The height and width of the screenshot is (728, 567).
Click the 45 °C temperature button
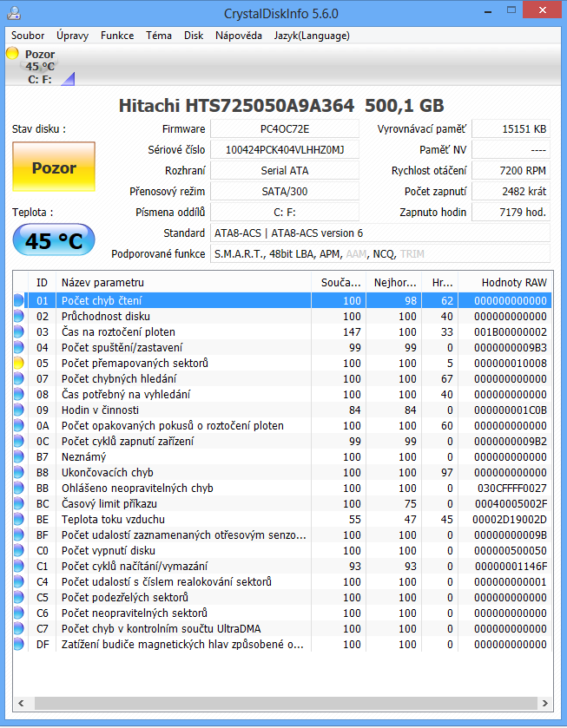(x=54, y=240)
